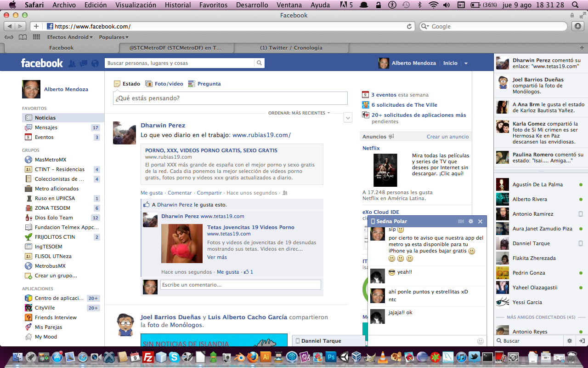Image resolution: width=588 pixels, height=368 pixels.
Task: Click Wi-Fi icon in menu bar
Action: click(x=434, y=5)
